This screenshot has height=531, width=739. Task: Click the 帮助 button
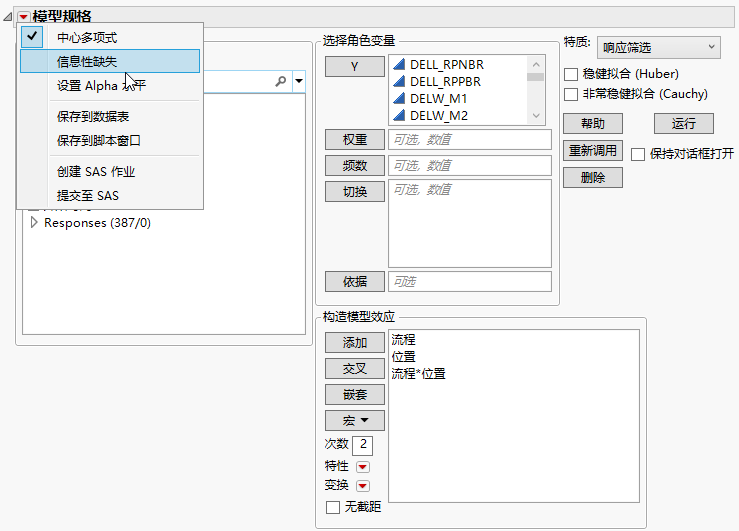pos(592,123)
